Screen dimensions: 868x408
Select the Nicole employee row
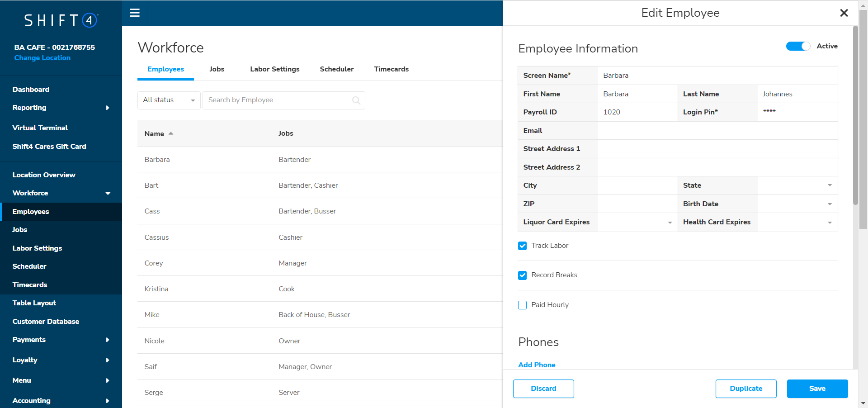tap(320, 341)
